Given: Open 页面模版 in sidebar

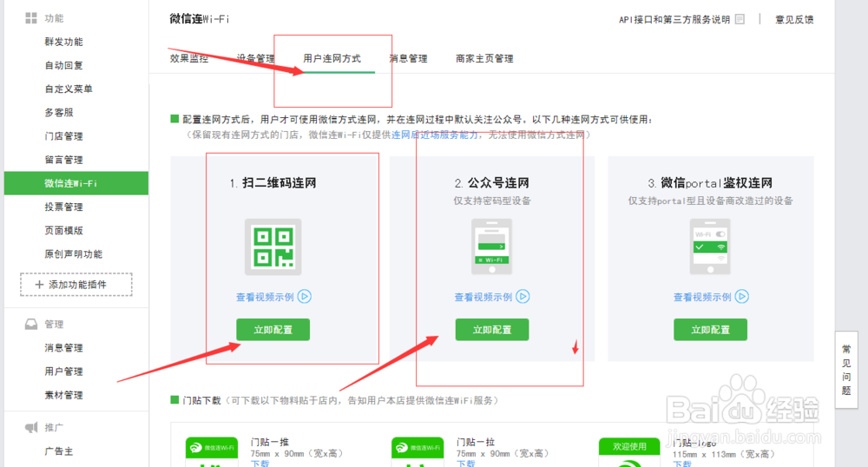Looking at the screenshot, I should (x=63, y=230).
